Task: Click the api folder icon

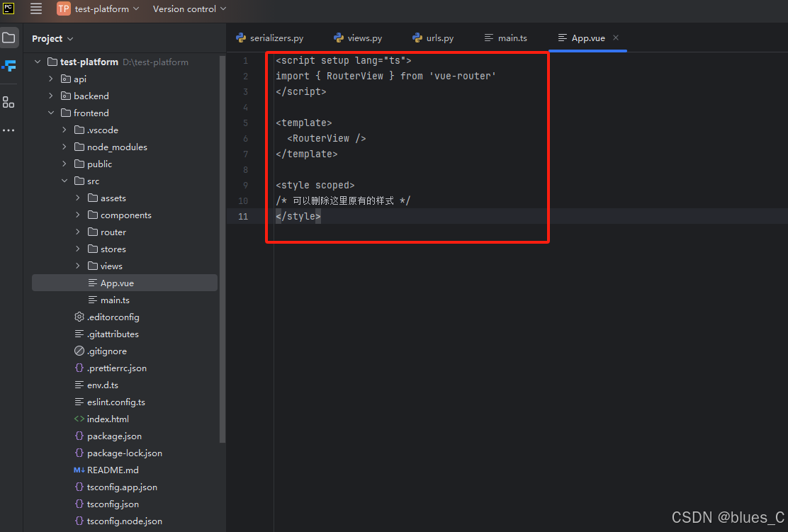Action: pyautogui.click(x=66, y=79)
